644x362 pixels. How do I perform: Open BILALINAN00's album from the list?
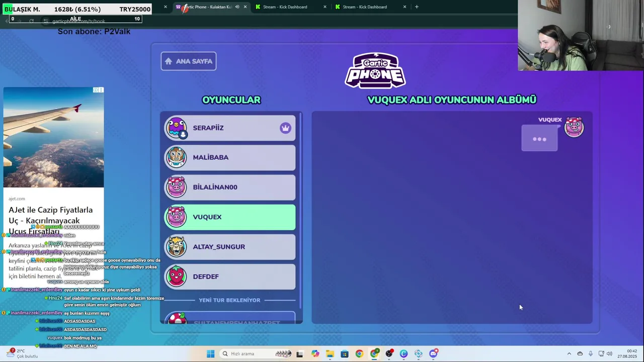click(x=230, y=187)
